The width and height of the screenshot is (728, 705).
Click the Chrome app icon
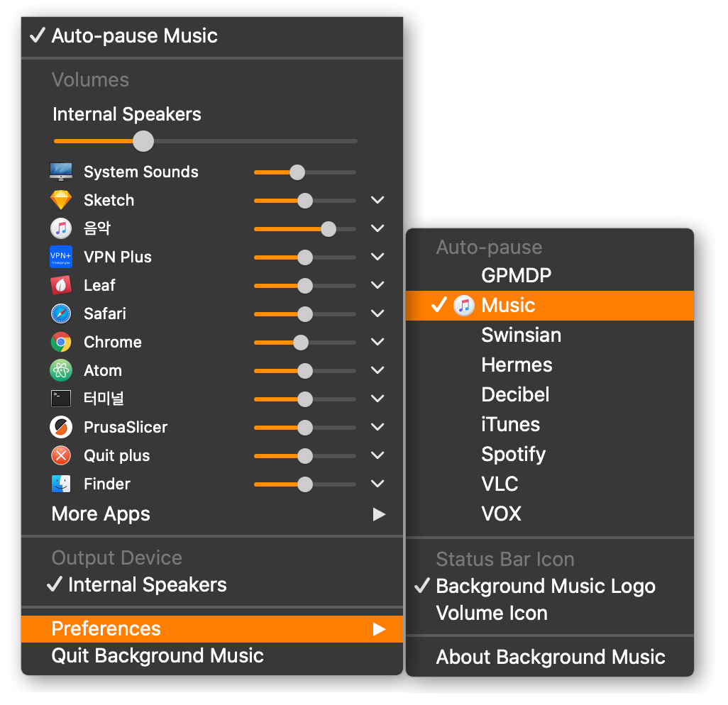click(x=61, y=342)
